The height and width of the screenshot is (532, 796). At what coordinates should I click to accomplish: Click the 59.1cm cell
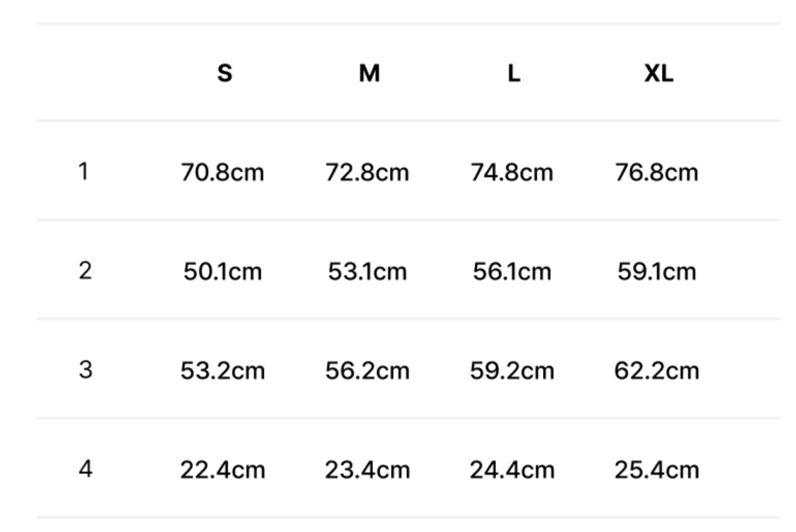pos(656,272)
